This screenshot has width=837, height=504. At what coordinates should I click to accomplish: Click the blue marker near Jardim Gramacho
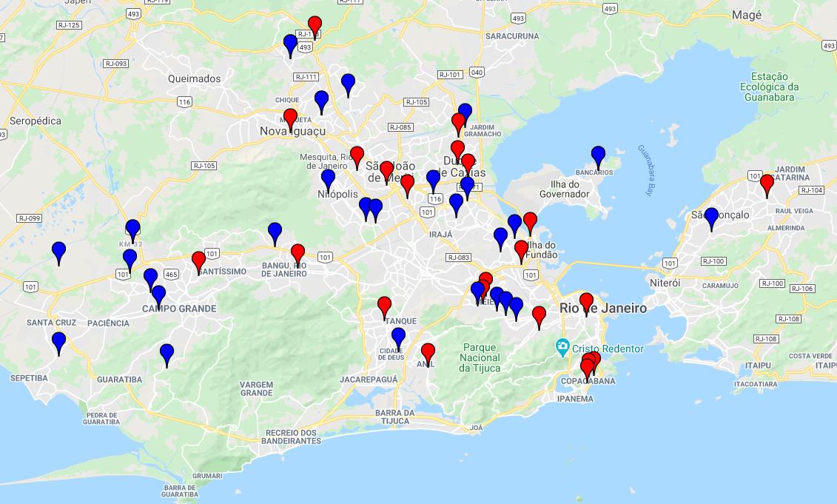465,111
